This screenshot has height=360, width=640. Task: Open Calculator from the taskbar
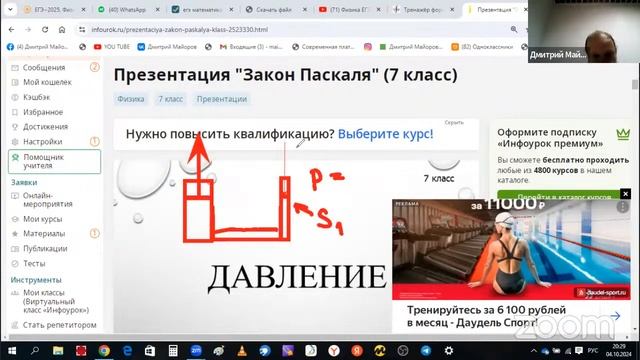click(173, 351)
